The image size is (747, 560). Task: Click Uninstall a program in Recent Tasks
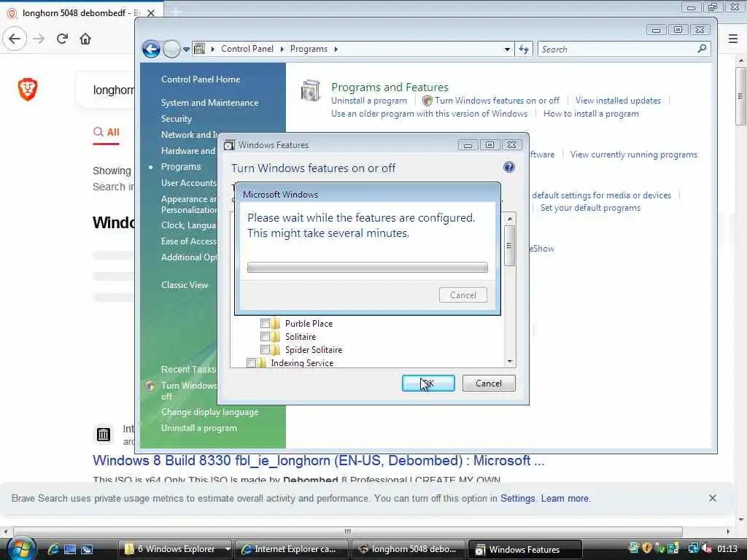pyautogui.click(x=198, y=427)
